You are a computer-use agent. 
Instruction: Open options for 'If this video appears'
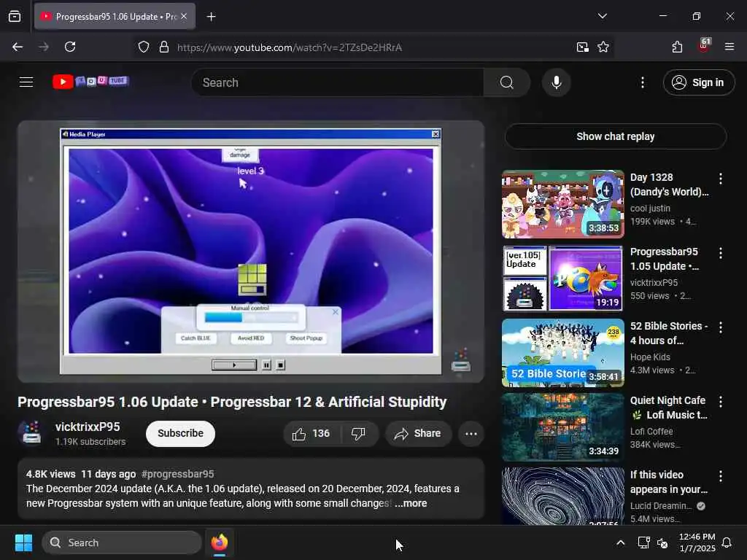coord(720,475)
